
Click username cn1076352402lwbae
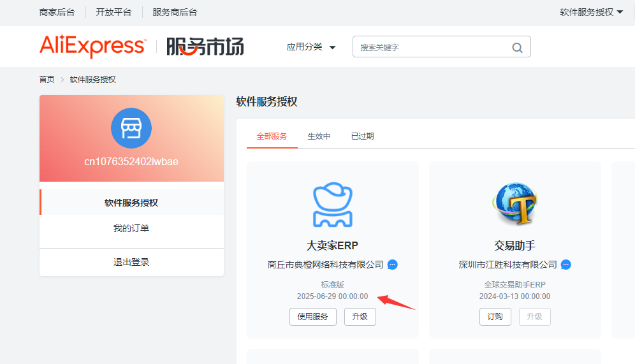pos(131,161)
